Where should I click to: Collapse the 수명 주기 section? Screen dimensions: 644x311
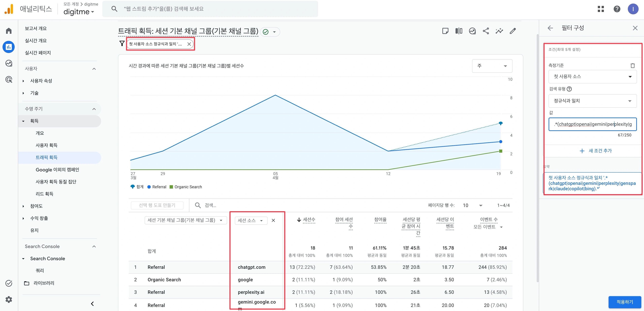(94, 109)
